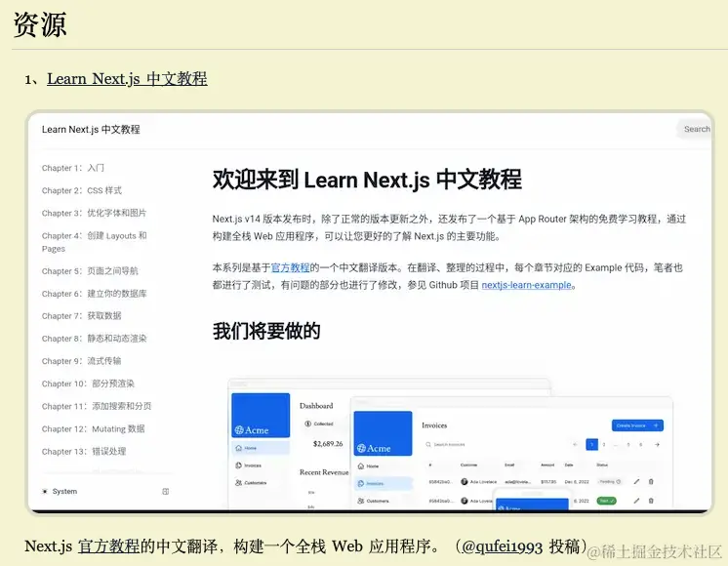The height and width of the screenshot is (566, 728).
Task: Click the pencil edit icon on Pending row
Action: pyautogui.click(x=636, y=481)
